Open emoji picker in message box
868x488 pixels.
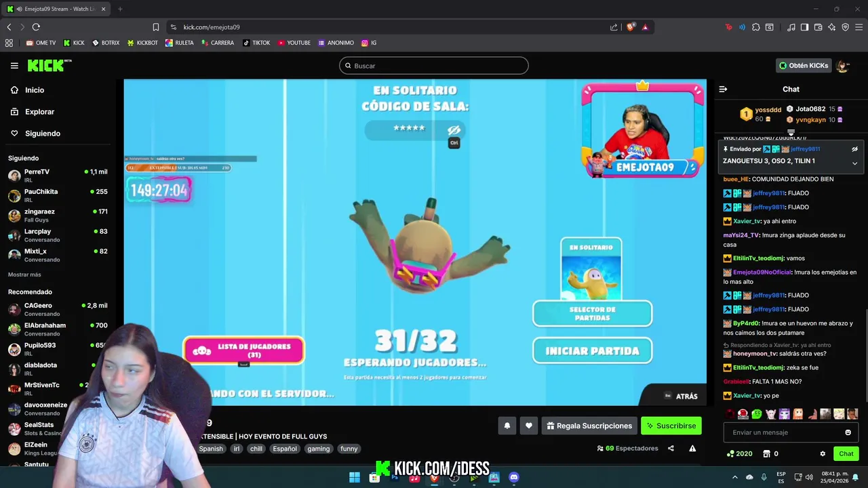coord(848,432)
